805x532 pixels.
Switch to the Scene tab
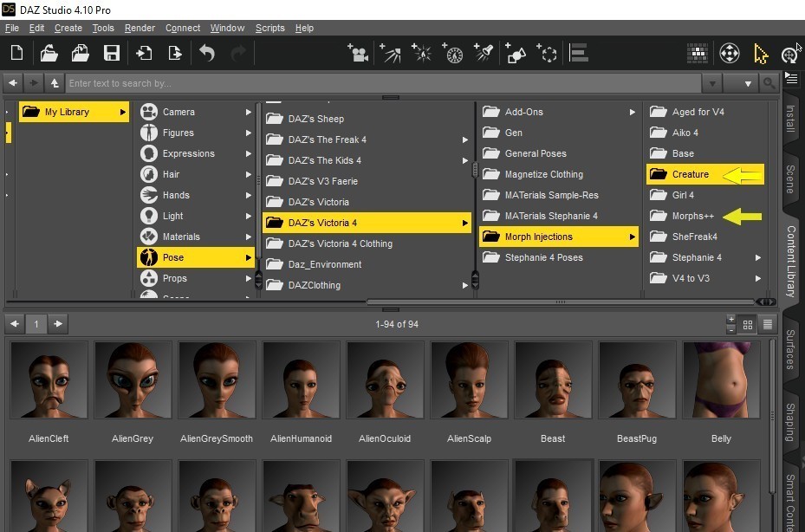click(790, 179)
